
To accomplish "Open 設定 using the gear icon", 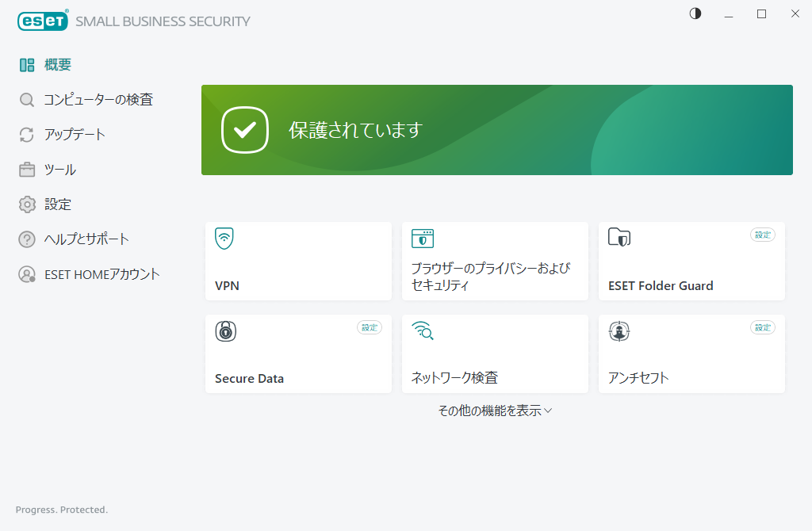I will 27,204.
